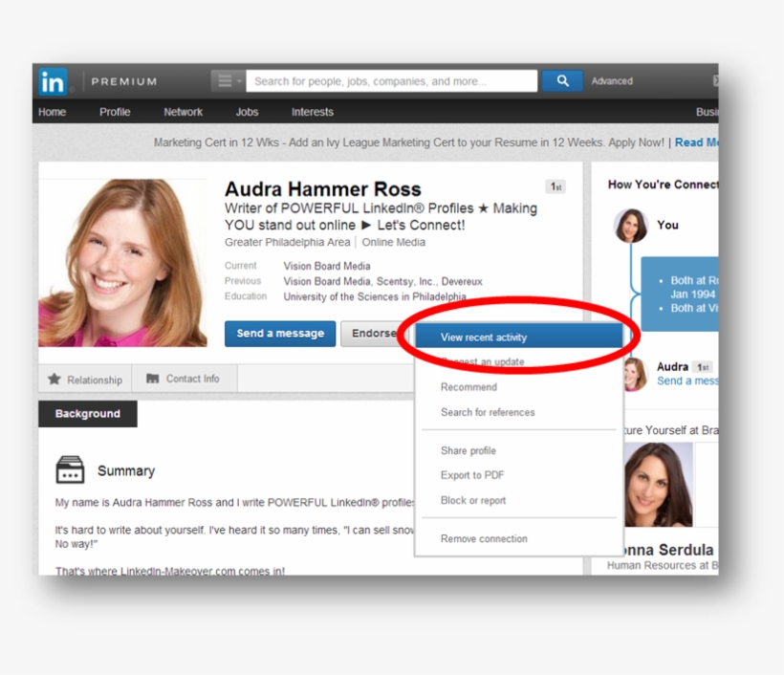Click the PREMIUM label in header
The width and height of the screenshot is (784, 675).
[124, 81]
